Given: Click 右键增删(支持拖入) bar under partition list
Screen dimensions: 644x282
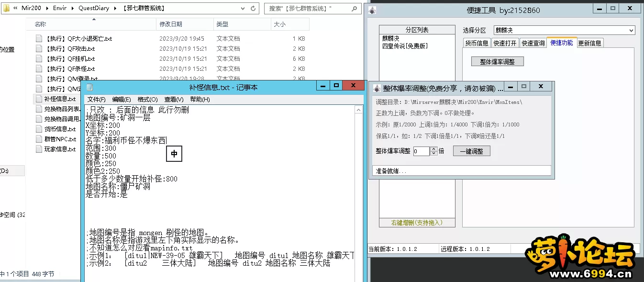Looking at the screenshot, I should pos(417,223).
